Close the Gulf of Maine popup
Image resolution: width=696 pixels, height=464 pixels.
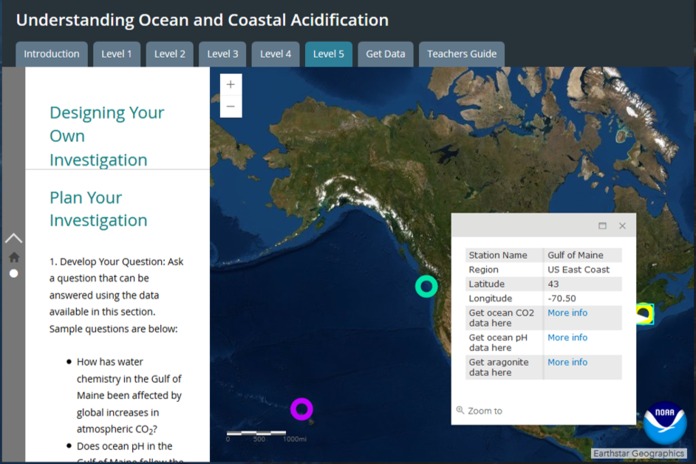click(x=622, y=226)
